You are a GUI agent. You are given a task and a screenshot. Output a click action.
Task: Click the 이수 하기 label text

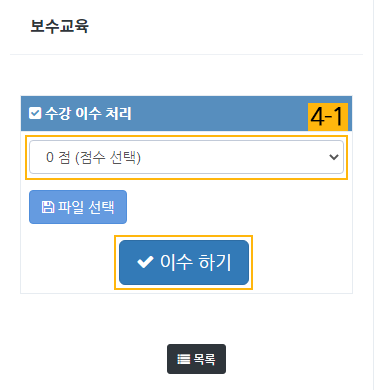(196, 262)
